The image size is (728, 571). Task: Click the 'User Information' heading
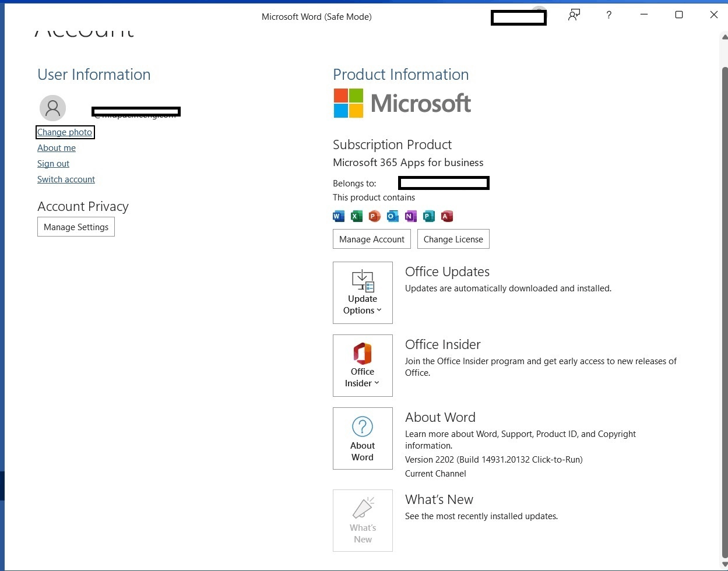click(x=94, y=75)
